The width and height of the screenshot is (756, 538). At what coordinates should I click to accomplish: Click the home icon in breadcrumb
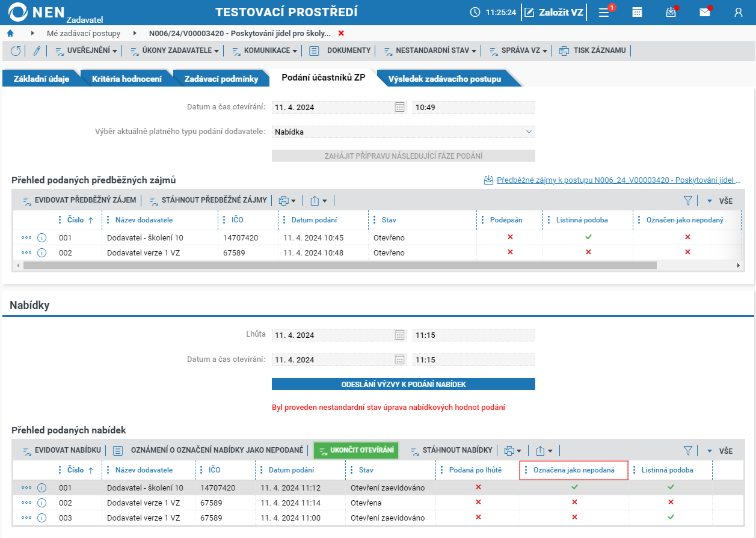[x=10, y=33]
